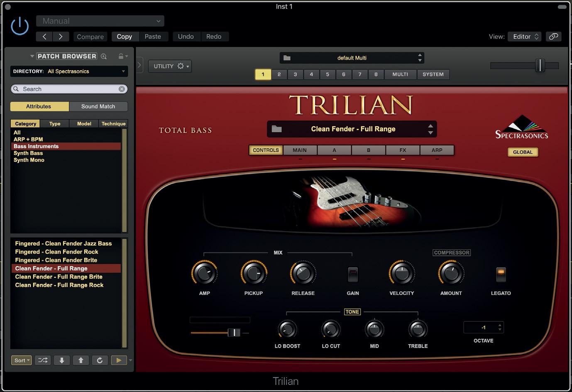Click the audition play button in browser
Screen dimensions: 572x392
coord(119,360)
